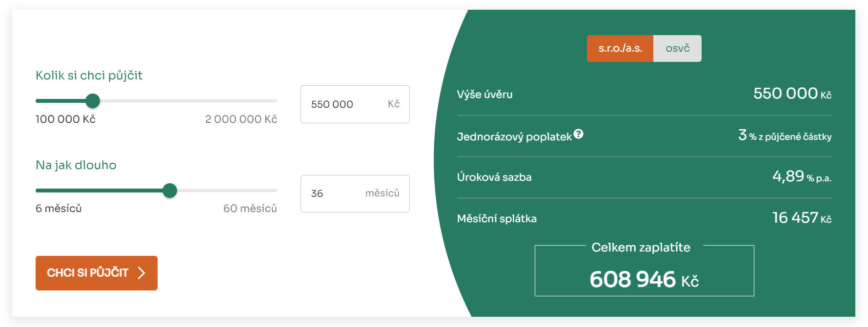The image size is (868, 327).
Task: Select the s.r.o./a.s. company type
Action: click(x=621, y=48)
